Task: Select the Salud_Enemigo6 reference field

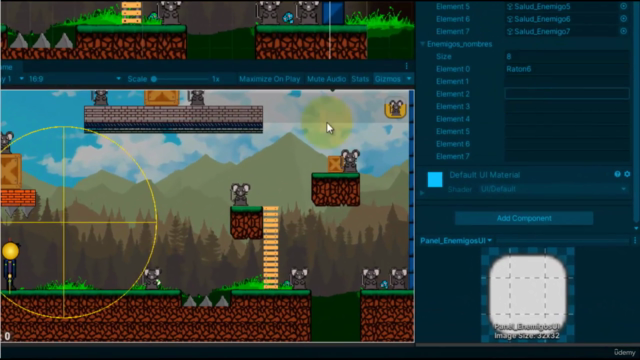Action: pos(562,19)
